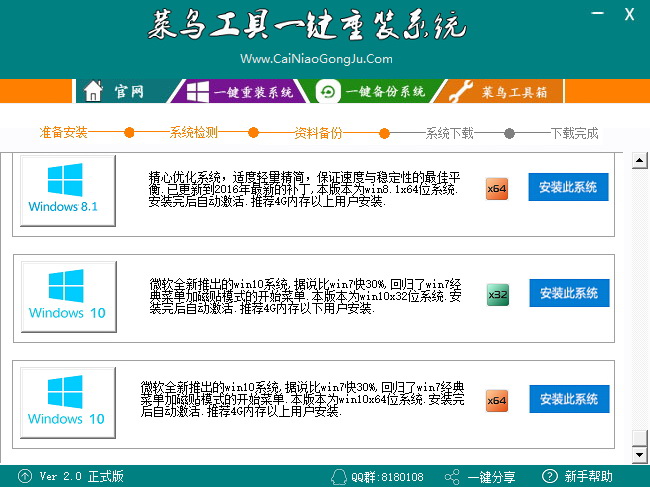Screen dimensions: 650x487
Task: Install the Windows 8.1 x64 system
Action: (x=568, y=187)
